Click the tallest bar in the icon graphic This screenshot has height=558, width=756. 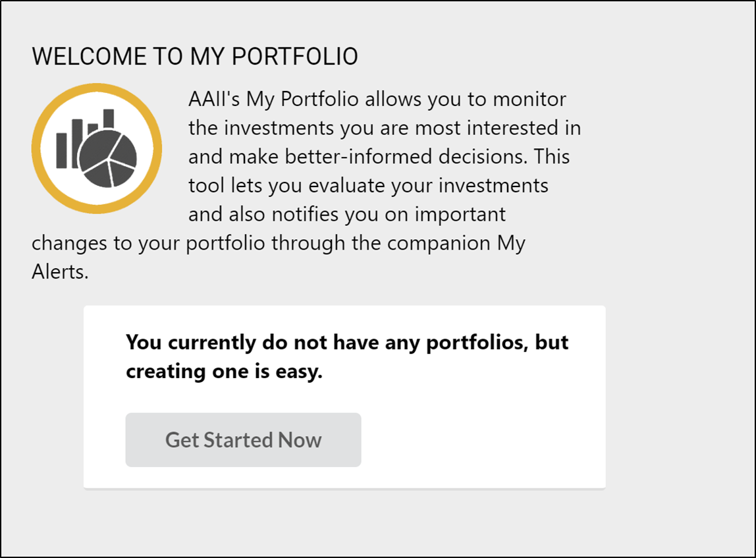pyautogui.click(x=109, y=119)
